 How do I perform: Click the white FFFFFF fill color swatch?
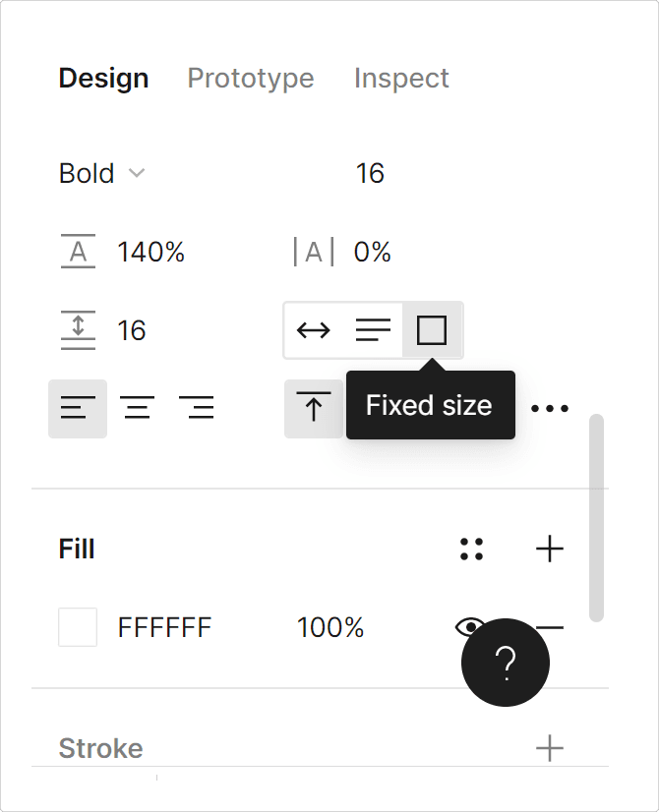click(x=78, y=627)
